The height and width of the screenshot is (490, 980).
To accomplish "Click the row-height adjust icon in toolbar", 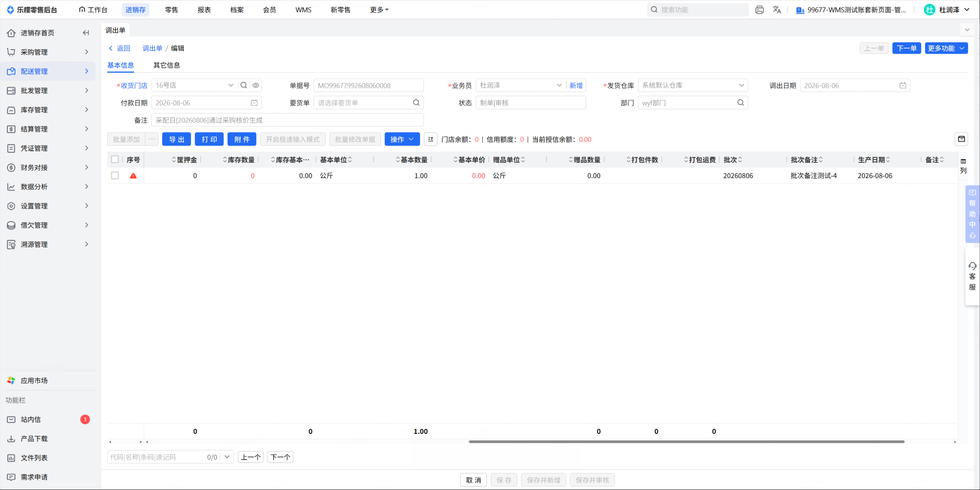I will (430, 139).
